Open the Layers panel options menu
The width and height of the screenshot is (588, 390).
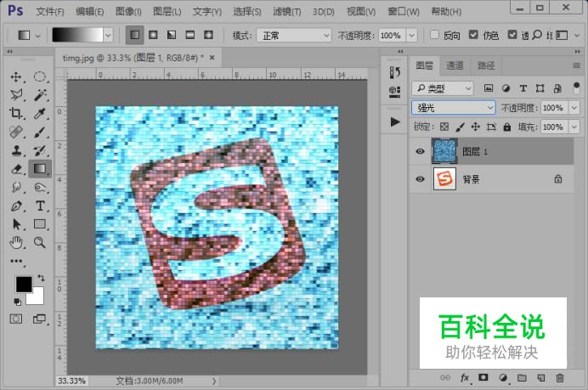[576, 65]
